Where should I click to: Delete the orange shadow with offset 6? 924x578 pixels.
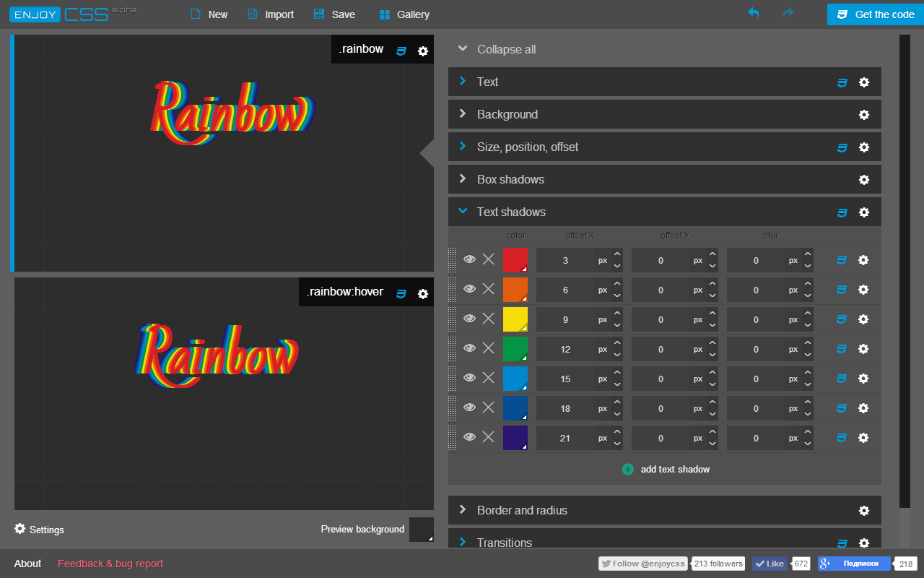(x=489, y=289)
